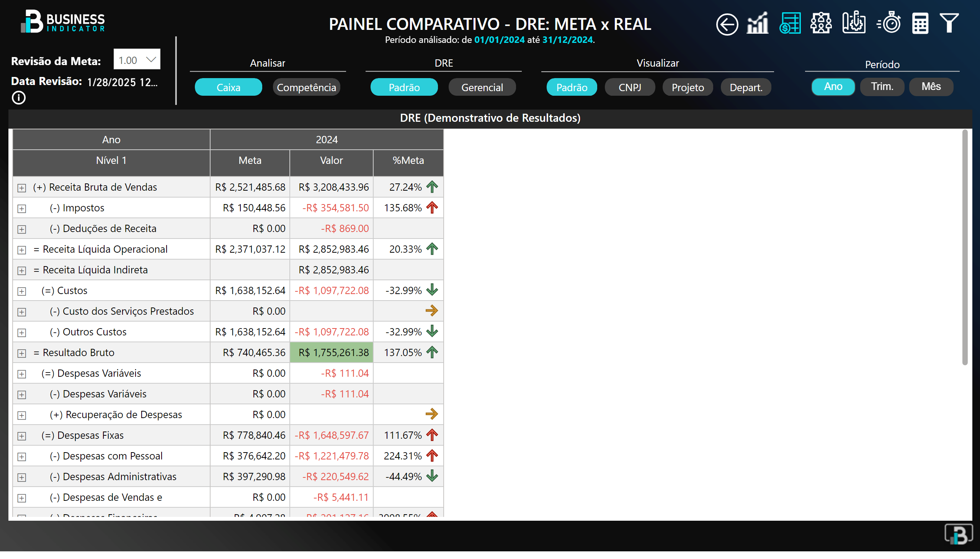Open the DRE financial statement icon
980x559 pixels.
pos(790,23)
